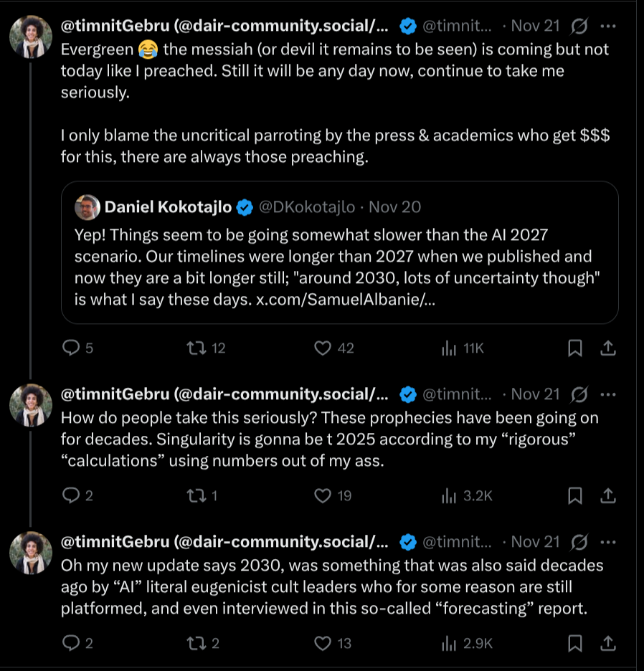Image resolution: width=644 pixels, height=671 pixels.
Task: Open timnitGebru's avatar on the second tweet
Action: coord(31,405)
